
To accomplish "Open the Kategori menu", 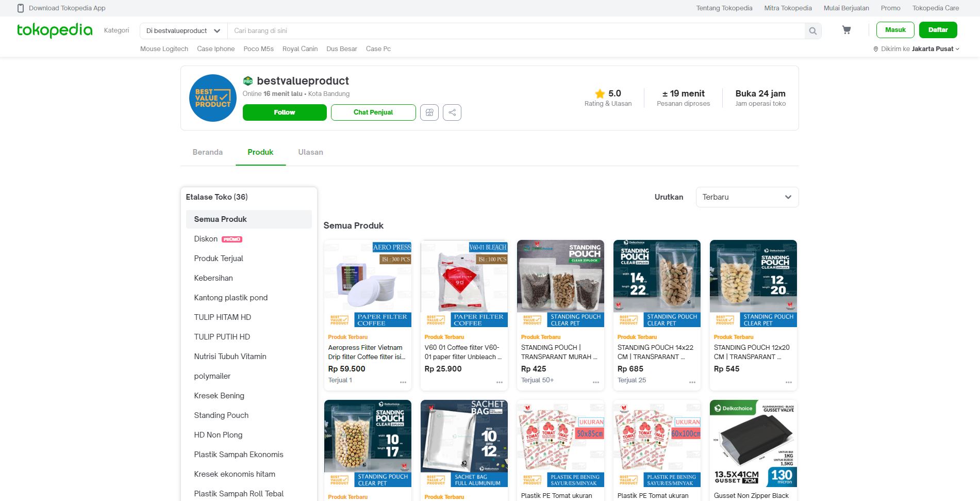I will [x=117, y=30].
